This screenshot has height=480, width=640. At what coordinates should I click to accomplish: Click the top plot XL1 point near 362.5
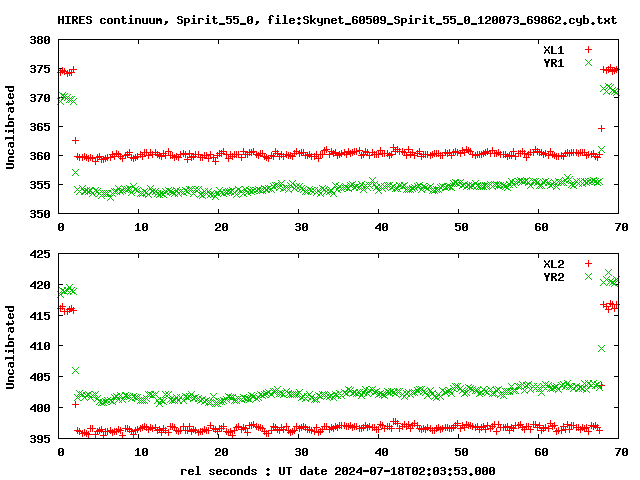coord(75,140)
